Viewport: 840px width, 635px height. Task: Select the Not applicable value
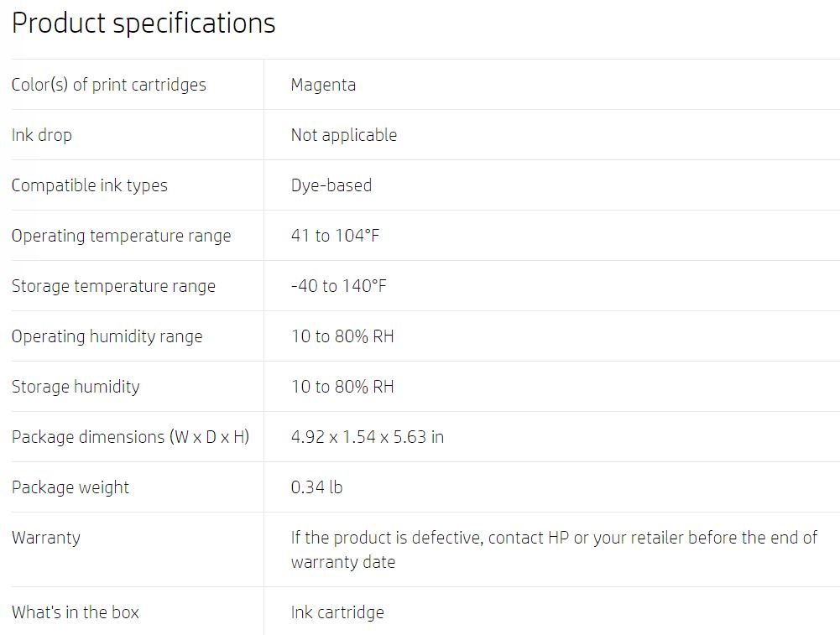coord(344,135)
